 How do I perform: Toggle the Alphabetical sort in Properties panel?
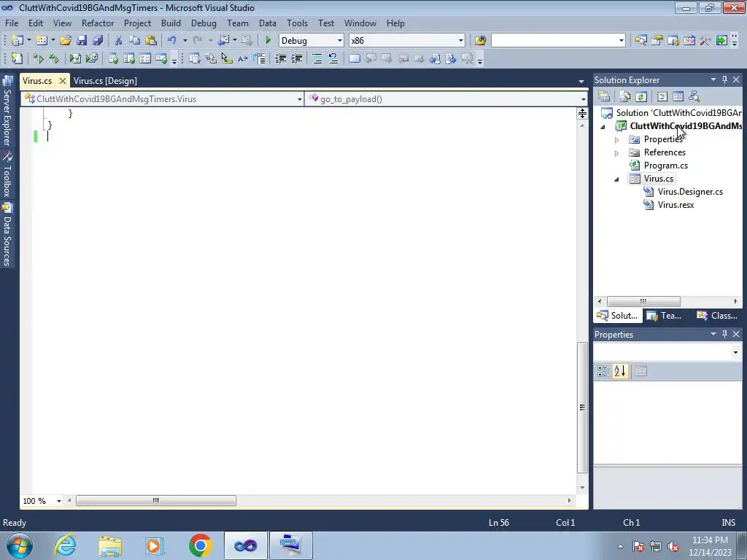(620, 371)
